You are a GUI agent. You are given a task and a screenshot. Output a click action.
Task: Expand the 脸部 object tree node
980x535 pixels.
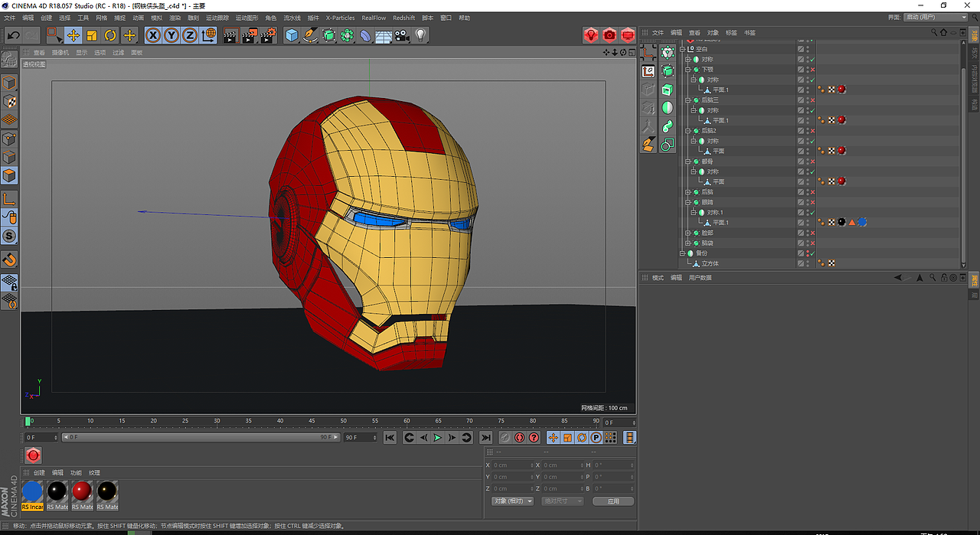tap(688, 233)
